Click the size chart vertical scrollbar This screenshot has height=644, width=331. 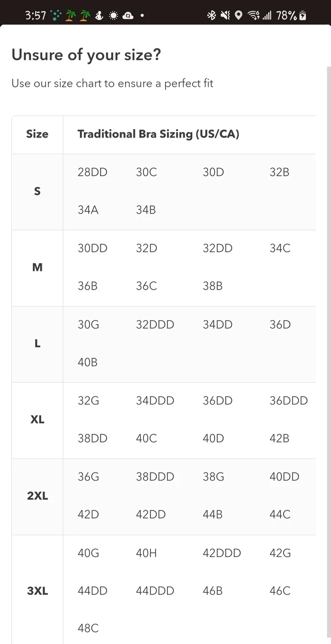pos(329,344)
